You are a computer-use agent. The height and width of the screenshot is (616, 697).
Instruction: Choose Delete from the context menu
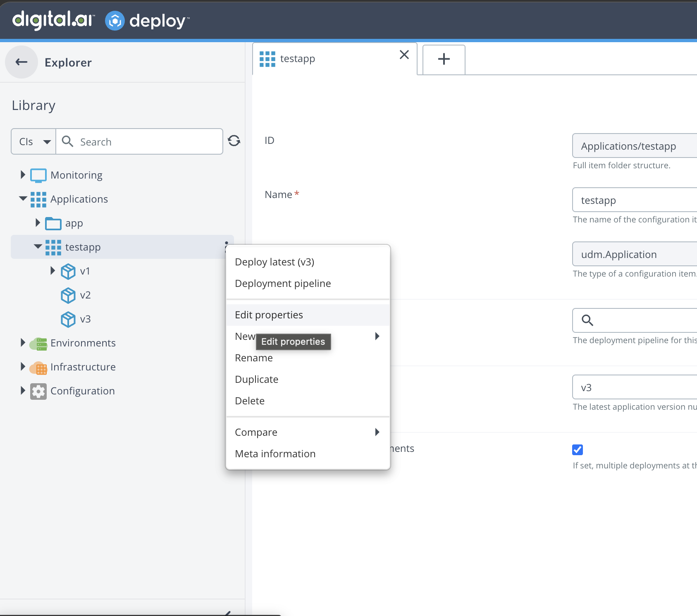(308, 401)
